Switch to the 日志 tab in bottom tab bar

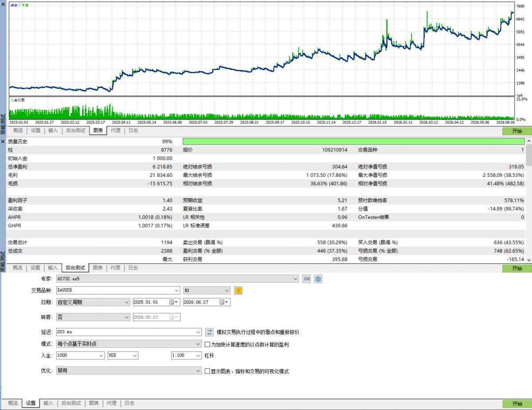pos(129,403)
